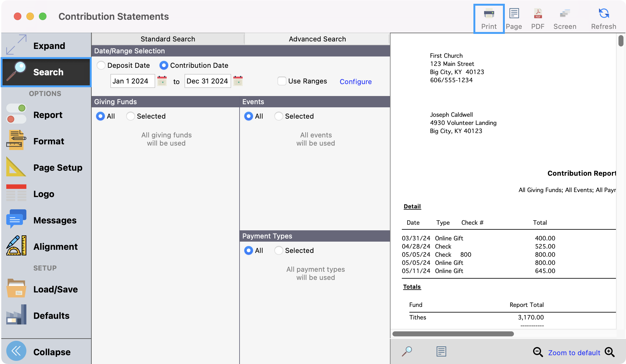
Task: Click the Configure link
Action: click(x=355, y=82)
